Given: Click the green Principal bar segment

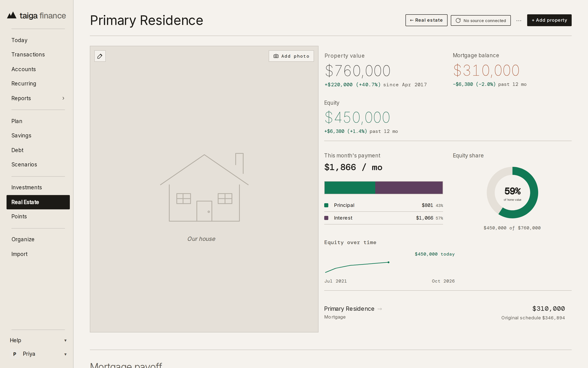Looking at the screenshot, I should [x=350, y=188].
